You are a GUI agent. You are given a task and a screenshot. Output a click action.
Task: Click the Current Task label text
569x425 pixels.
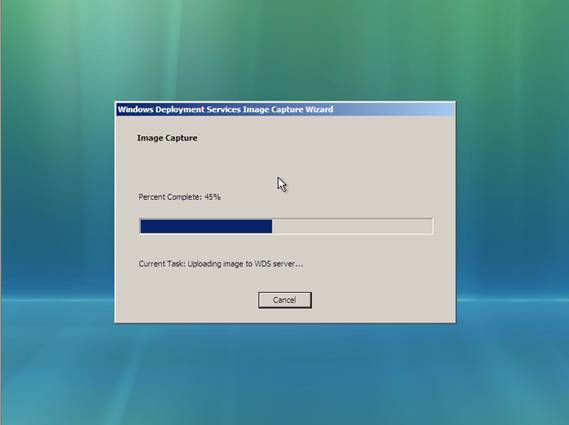[x=162, y=264]
